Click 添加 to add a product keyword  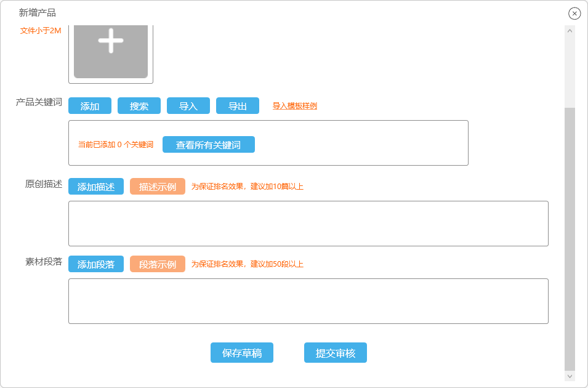[90, 106]
